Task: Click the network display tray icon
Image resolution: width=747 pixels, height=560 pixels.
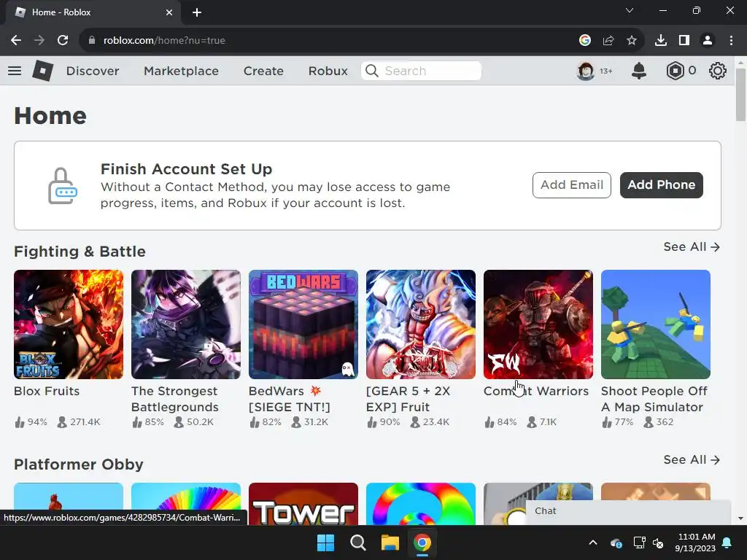Action: pos(639,542)
